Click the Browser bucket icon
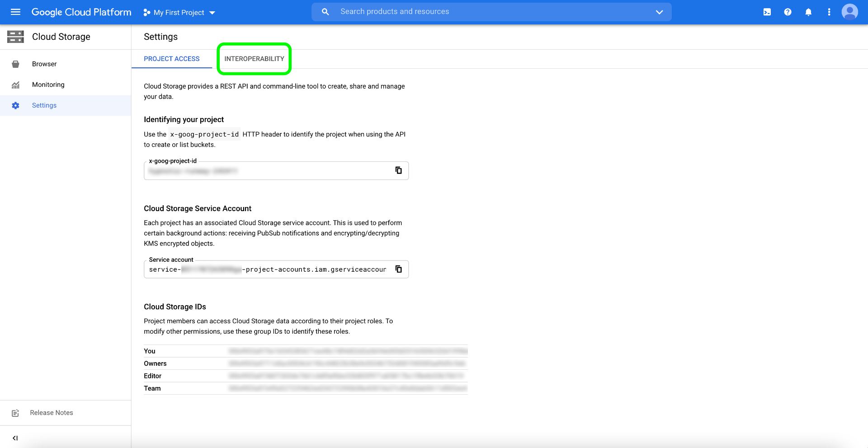868x448 pixels. [15, 64]
